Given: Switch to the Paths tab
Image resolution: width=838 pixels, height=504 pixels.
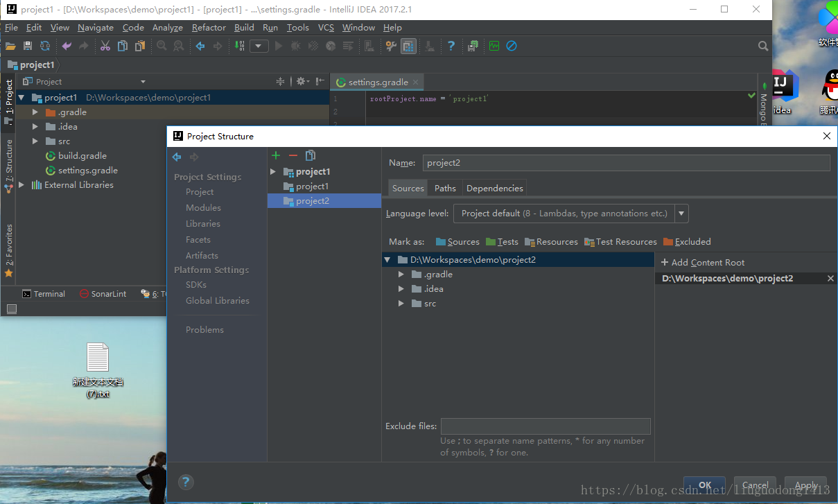Looking at the screenshot, I should 445,189.
